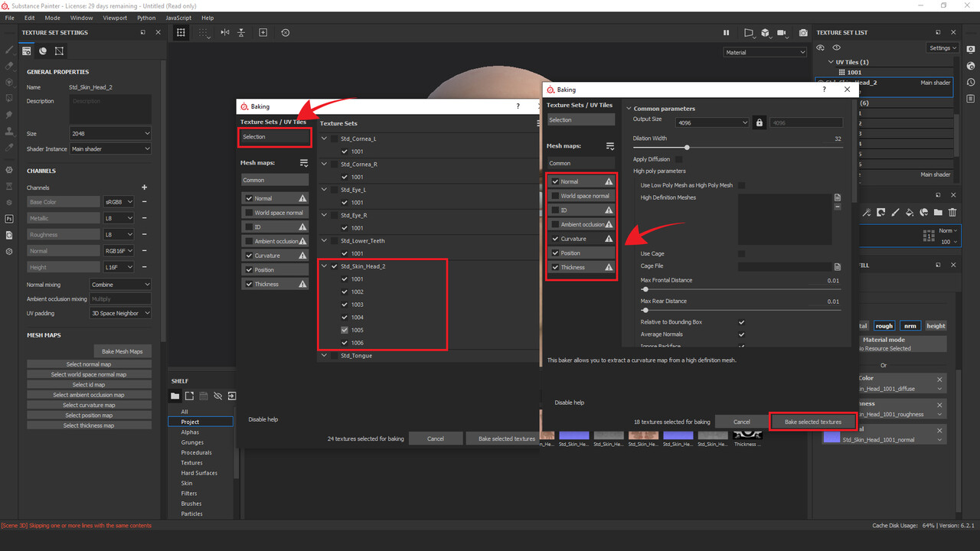The image size is (980, 551).
Task: Open Output Size 4096 dropdown
Action: tap(713, 122)
